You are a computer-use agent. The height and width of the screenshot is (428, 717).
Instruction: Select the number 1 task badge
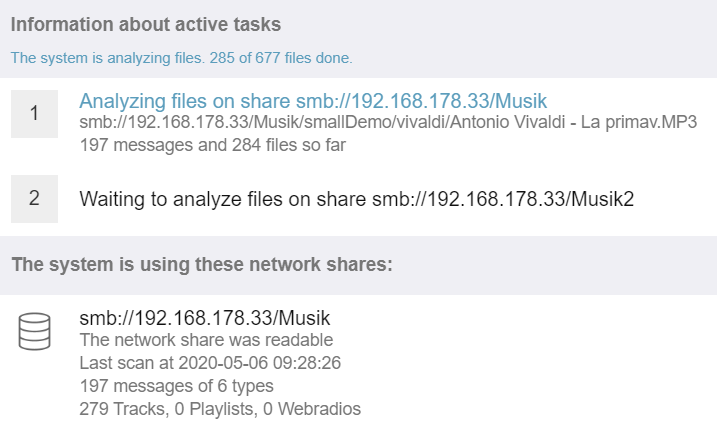click(34, 113)
